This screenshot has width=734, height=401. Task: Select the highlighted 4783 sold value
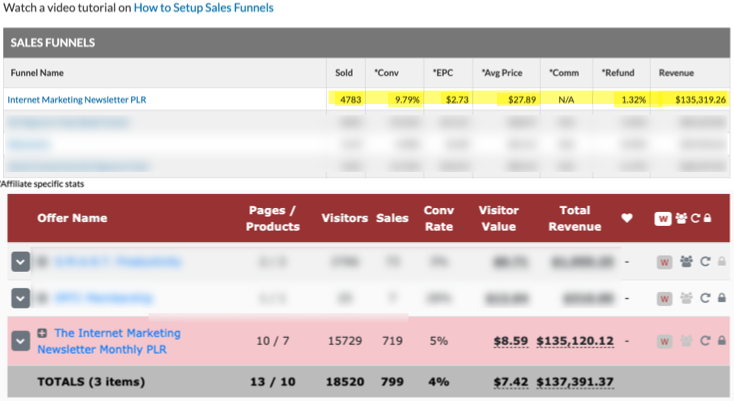pos(351,100)
